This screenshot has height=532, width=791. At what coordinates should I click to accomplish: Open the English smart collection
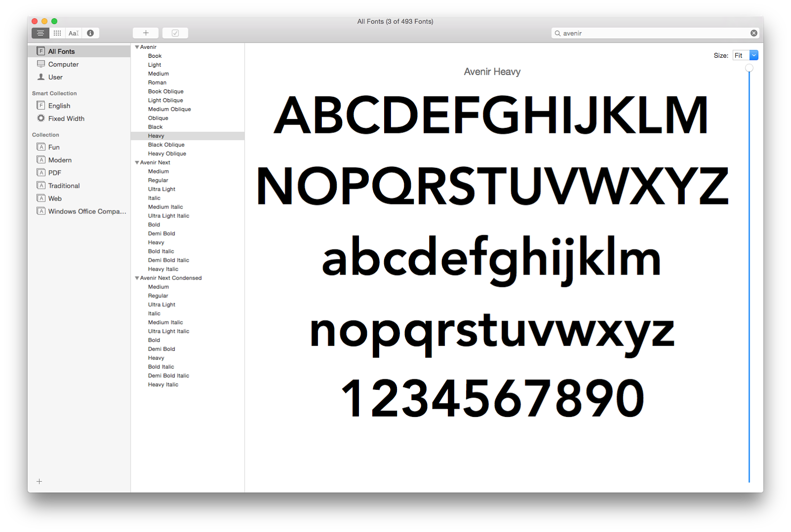pos(79,106)
